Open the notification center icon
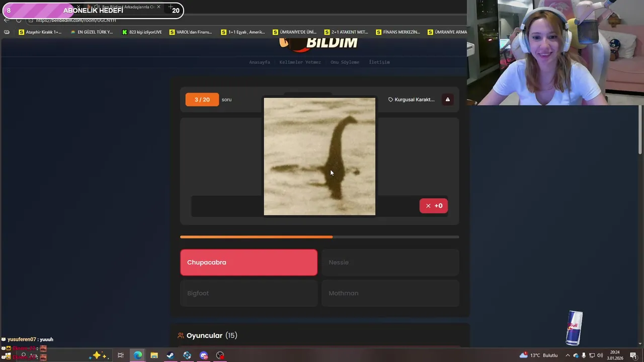Screen dimensions: 644x362 click(x=633, y=355)
